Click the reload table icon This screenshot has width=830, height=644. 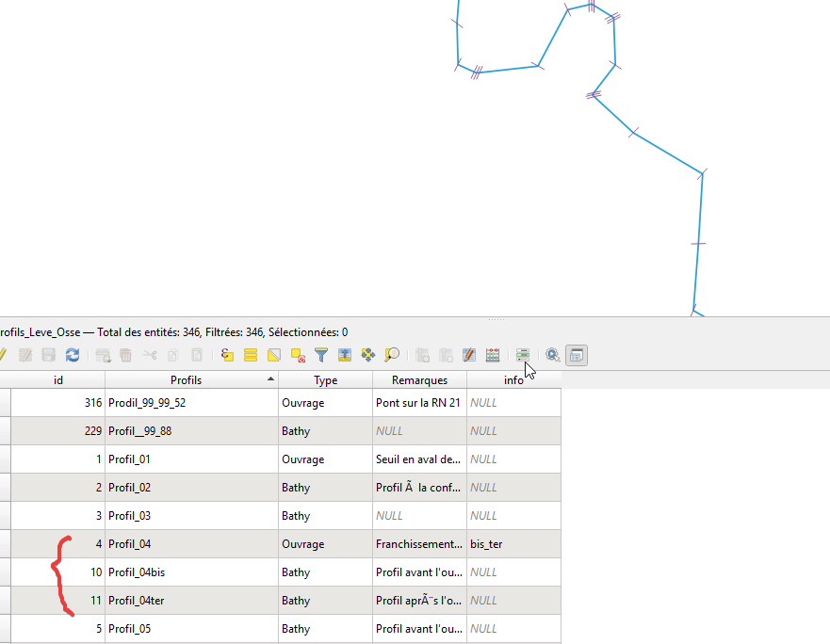pos(73,355)
